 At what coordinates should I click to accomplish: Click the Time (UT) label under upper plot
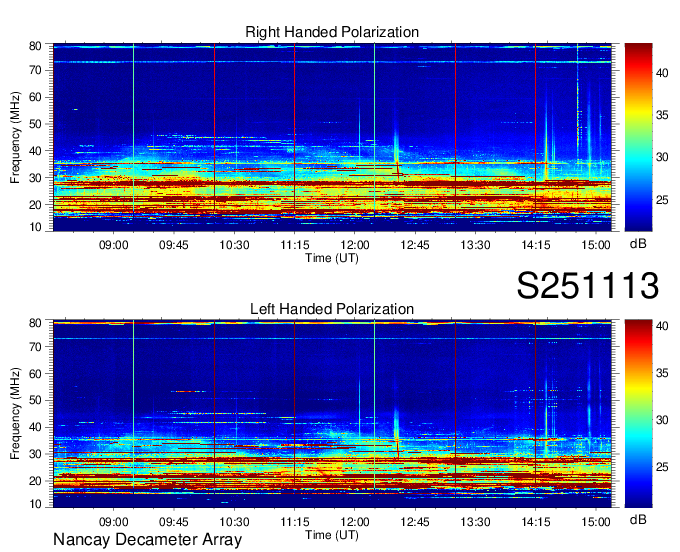(x=332, y=257)
